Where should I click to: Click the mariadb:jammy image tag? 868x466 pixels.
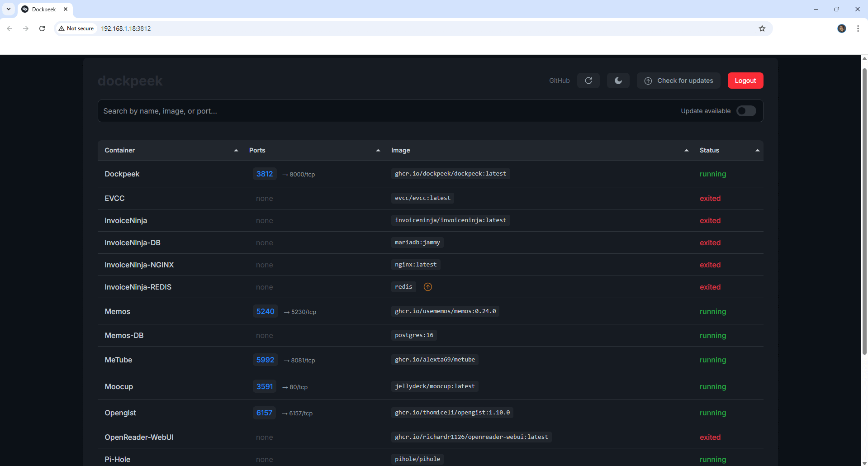(x=417, y=243)
